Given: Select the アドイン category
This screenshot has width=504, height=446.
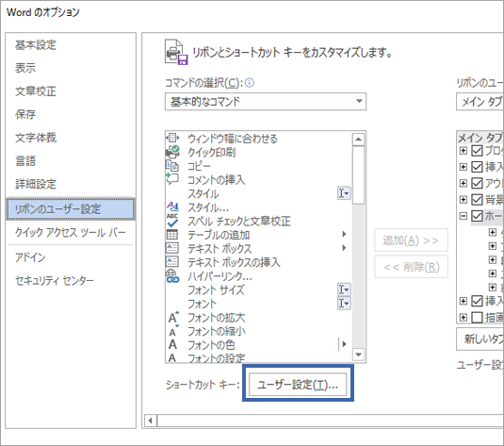Looking at the screenshot, I should 30,257.
